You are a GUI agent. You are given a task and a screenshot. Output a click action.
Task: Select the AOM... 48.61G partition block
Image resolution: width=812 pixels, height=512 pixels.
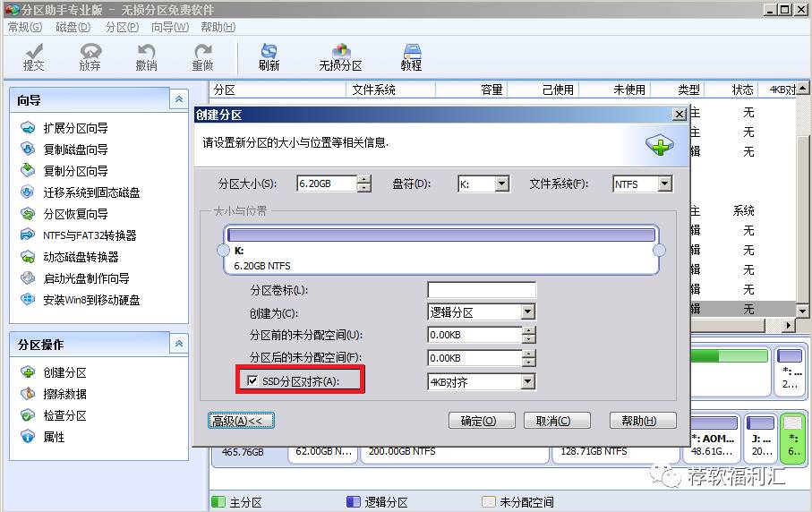714,438
